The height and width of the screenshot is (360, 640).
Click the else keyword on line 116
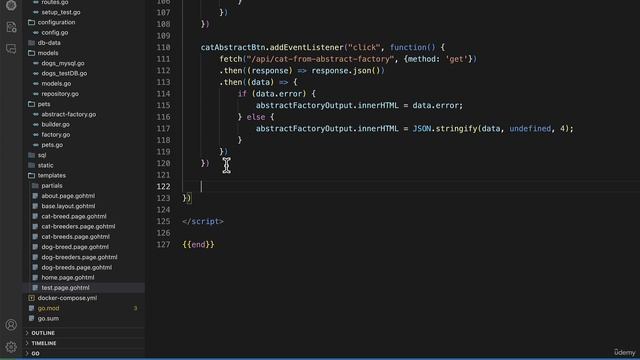pyautogui.click(x=256, y=117)
